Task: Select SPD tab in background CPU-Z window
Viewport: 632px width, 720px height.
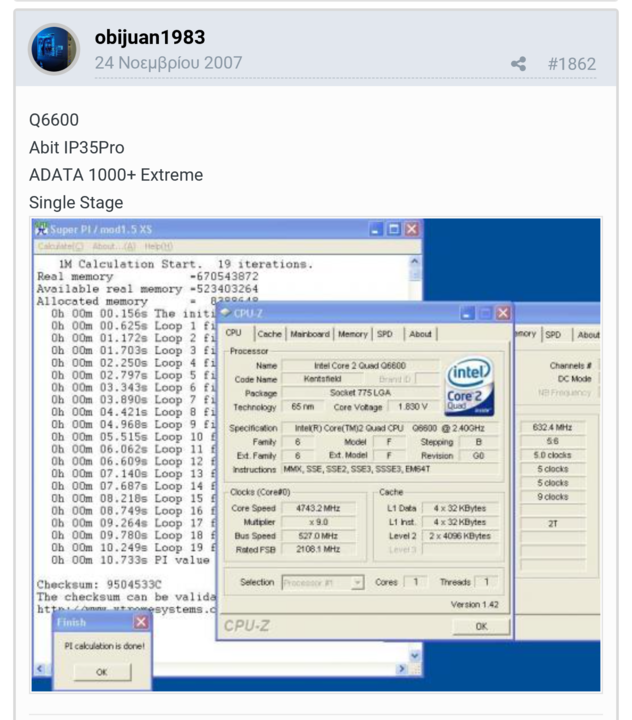Action: pos(553,335)
